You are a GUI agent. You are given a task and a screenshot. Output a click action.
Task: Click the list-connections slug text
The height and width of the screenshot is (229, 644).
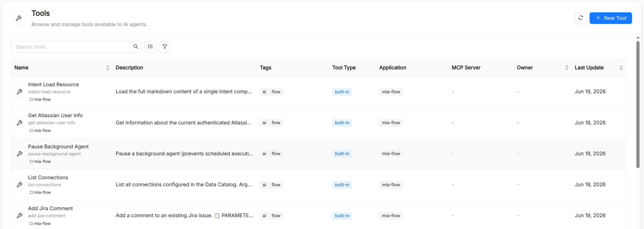[44, 185]
